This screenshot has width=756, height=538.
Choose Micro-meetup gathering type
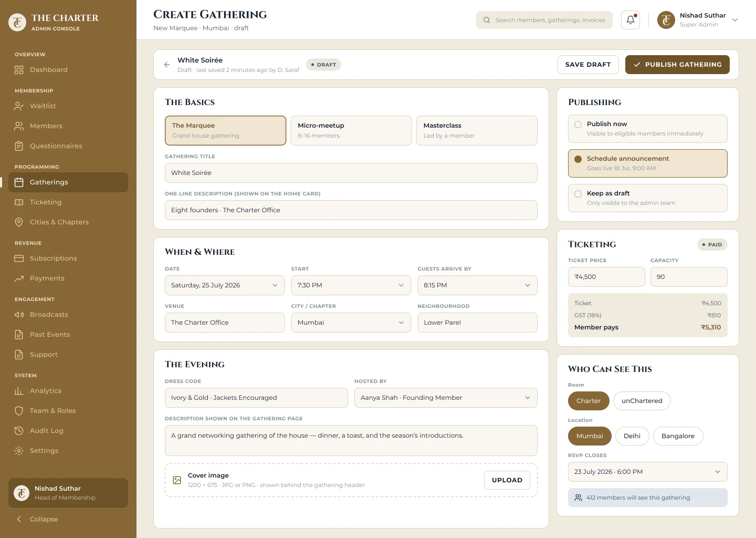[x=351, y=130]
